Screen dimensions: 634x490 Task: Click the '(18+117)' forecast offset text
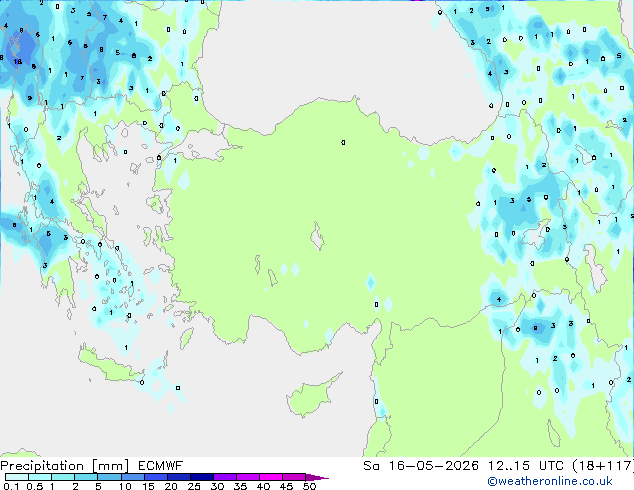click(603, 466)
